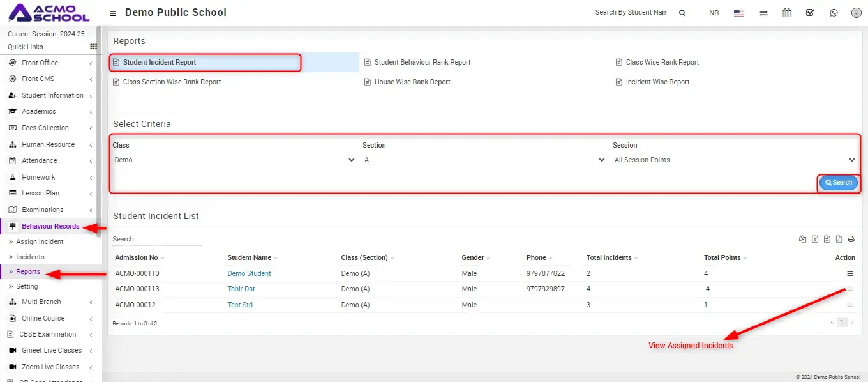Open the calendar icon in top bar
The width and height of the screenshot is (868, 382).
pos(786,13)
